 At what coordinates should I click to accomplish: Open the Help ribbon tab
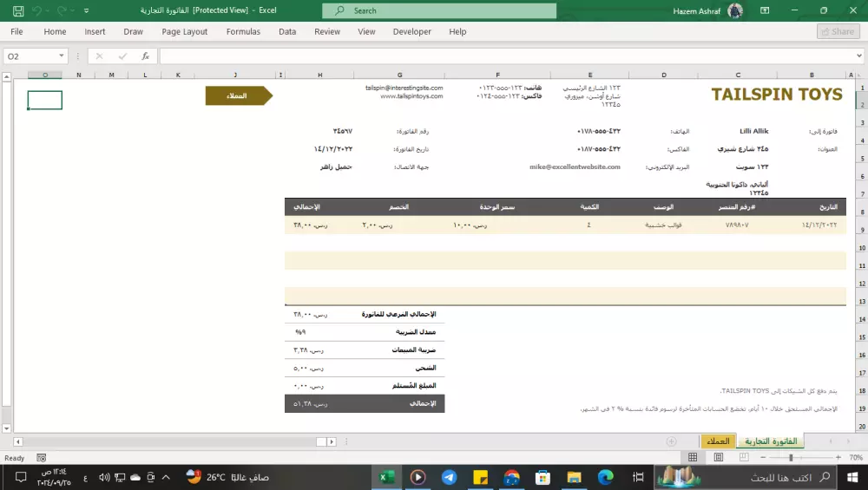[x=457, y=31]
